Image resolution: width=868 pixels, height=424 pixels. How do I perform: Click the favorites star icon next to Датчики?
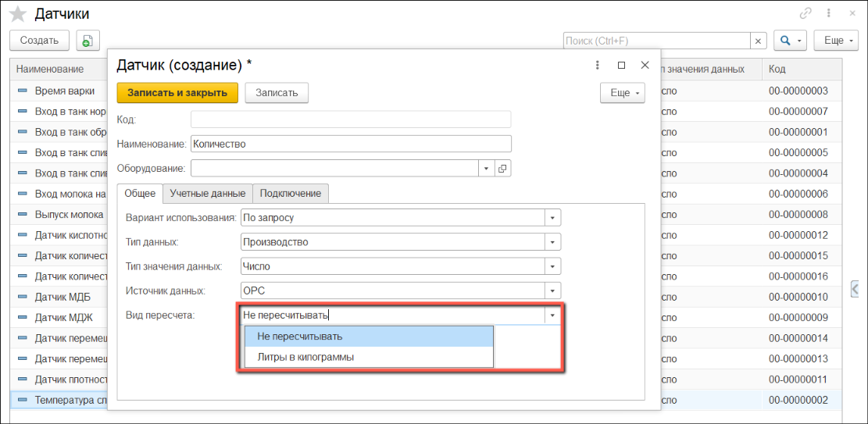(17, 14)
